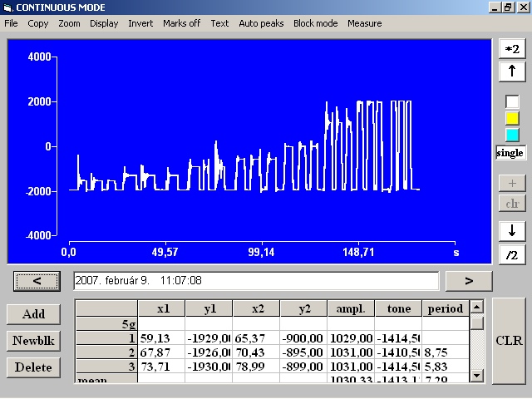Select row header 2 in the table
Viewport: 532px width, 399px height.
(107, 352)
